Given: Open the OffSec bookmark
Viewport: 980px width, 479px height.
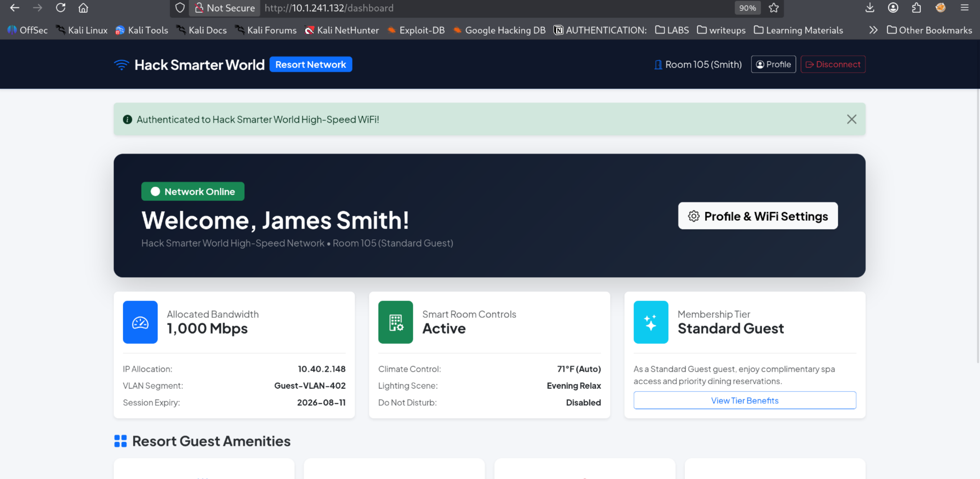Looking at the screenshot, I should (27, 30).
